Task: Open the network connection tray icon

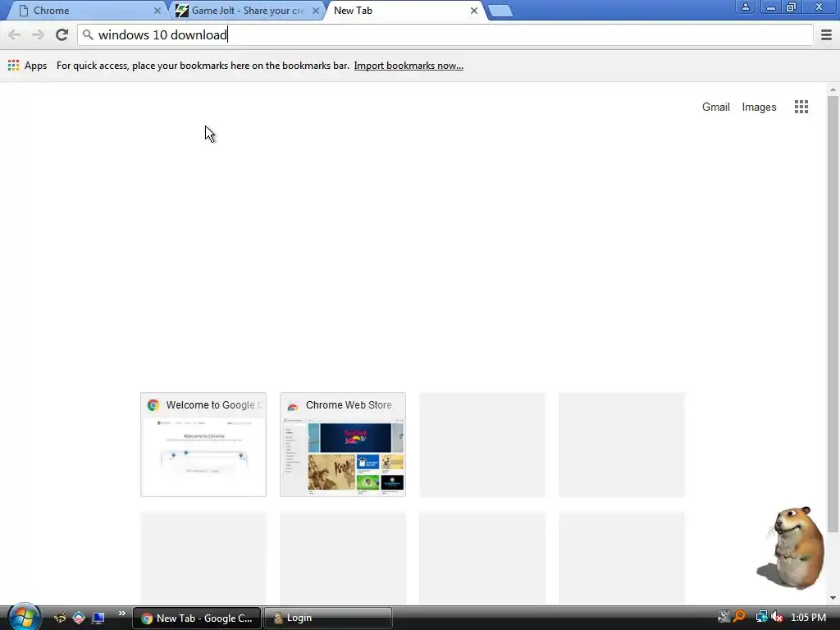Action: pos(761,617)
